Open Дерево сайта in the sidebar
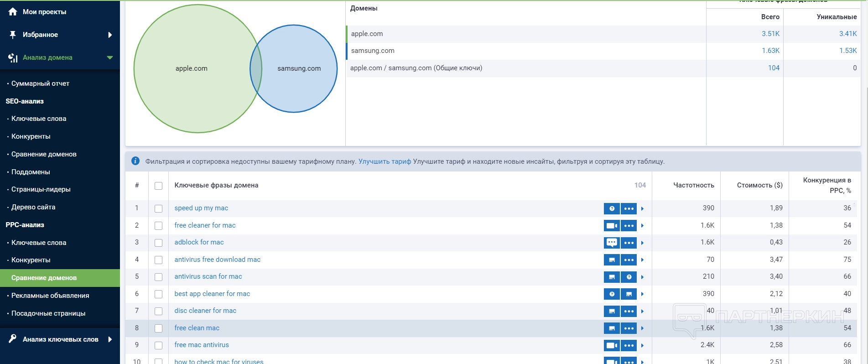Viewport: 868px width, 364px height. click(33, 207)
